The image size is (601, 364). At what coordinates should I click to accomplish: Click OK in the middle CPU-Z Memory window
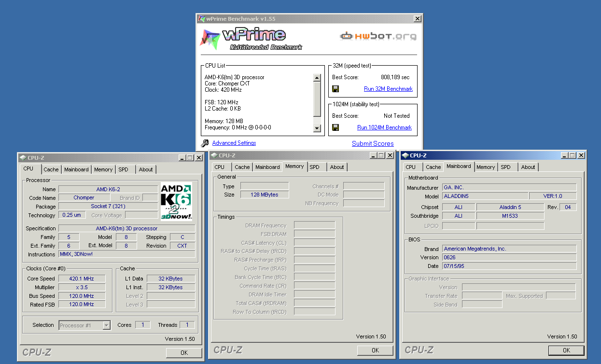375,350
